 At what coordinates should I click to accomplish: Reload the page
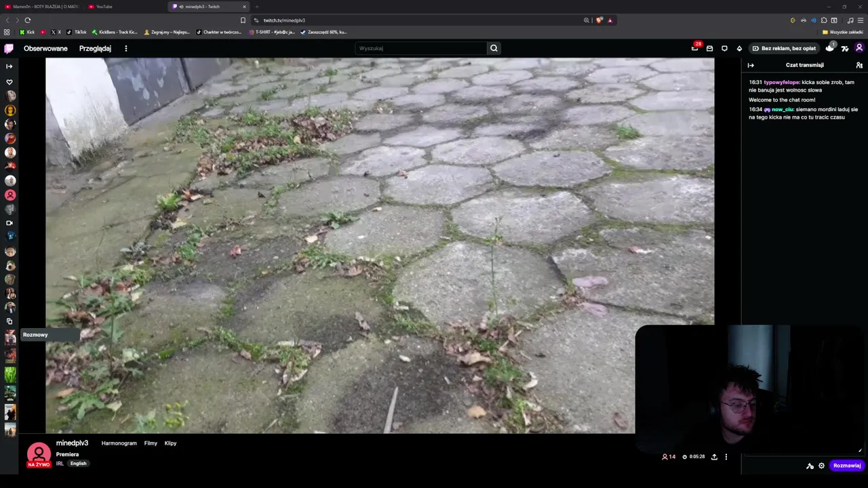[28, 20]
